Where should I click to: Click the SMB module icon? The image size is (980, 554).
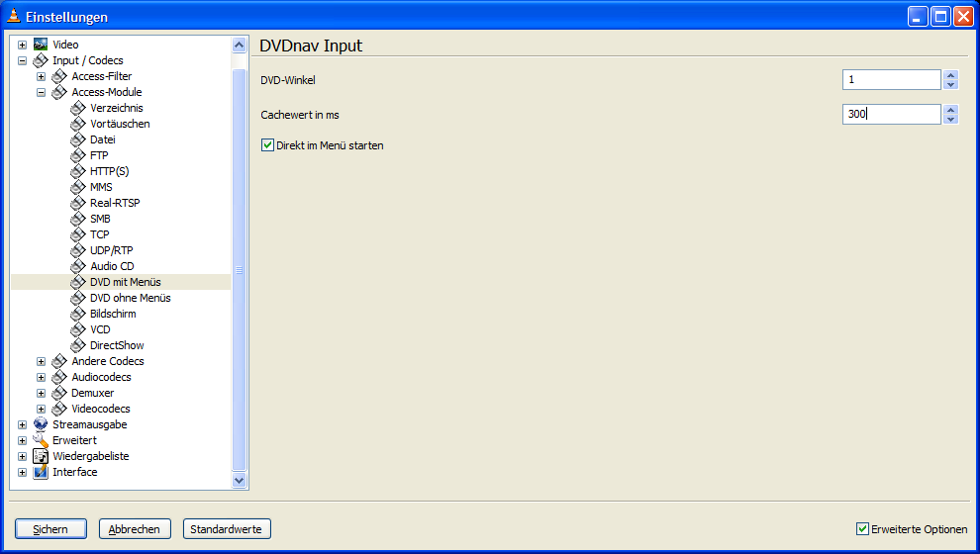pos(78,219)
